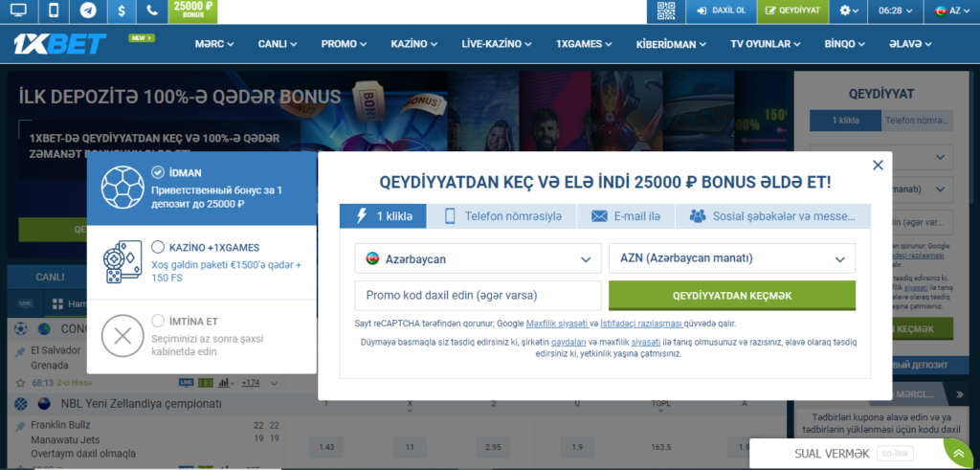Click the soccer ball İDMAN icon
This screenshot has width=980, height=470.
pyautogui.click(x=122, y=188)
